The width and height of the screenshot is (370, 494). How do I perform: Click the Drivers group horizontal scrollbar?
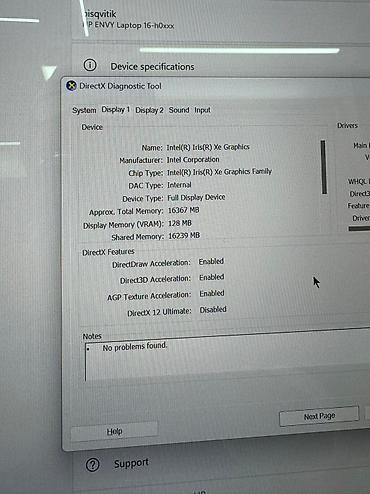coord(359,229)
